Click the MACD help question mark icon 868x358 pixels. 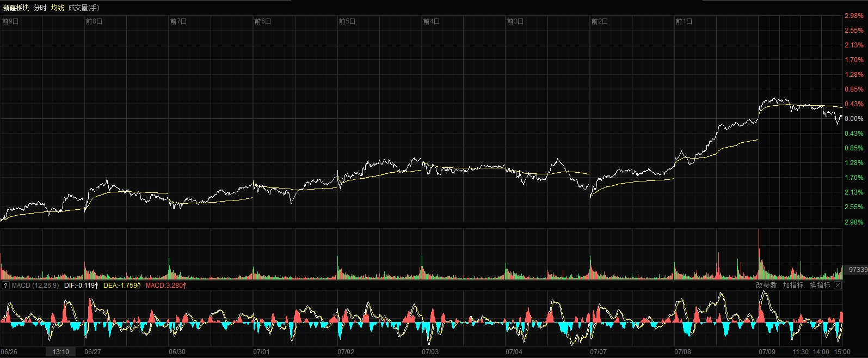point(5,286)
